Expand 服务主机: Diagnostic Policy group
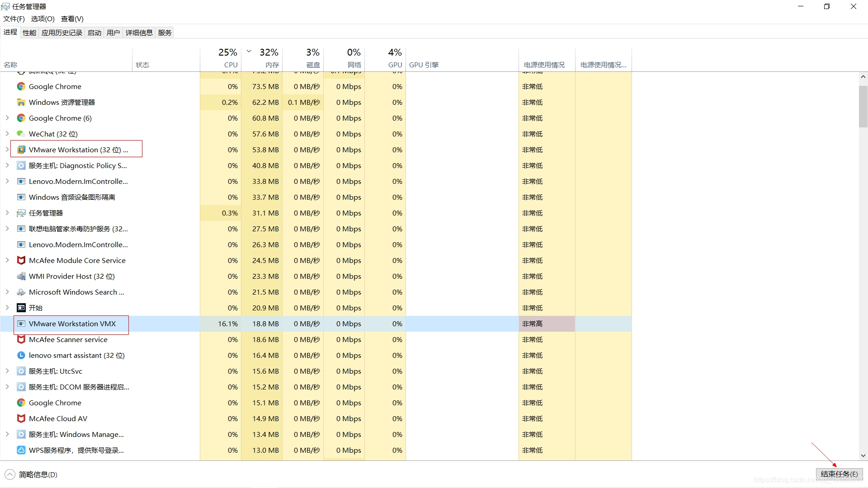 coord(7,165)
